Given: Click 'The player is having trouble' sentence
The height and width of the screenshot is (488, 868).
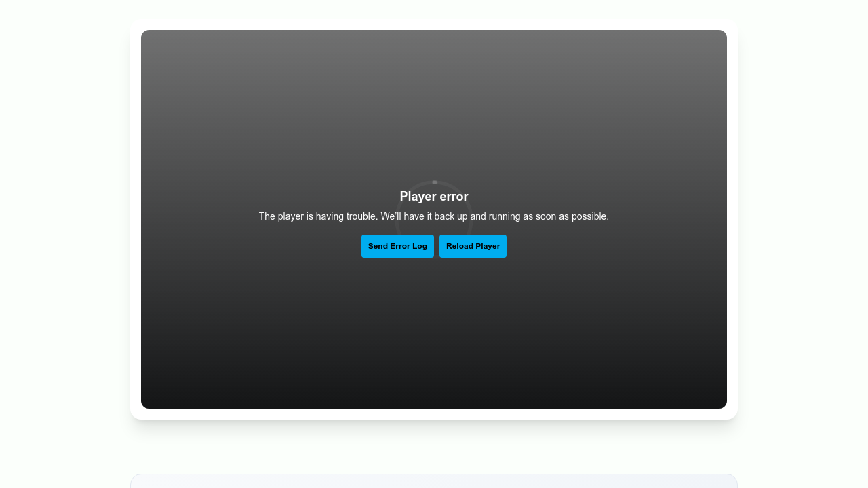Looking at the screenshot, I should click(x=318, y=216).
